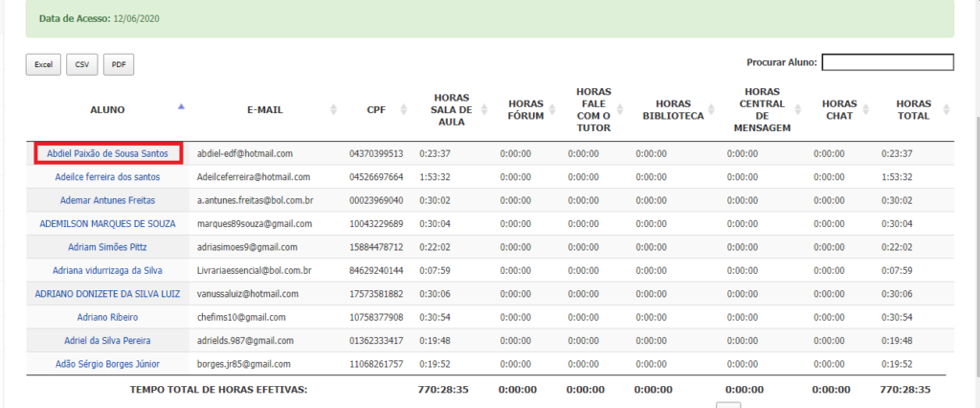
Task: Download report as PDF
Action: [x=119, y=64]
